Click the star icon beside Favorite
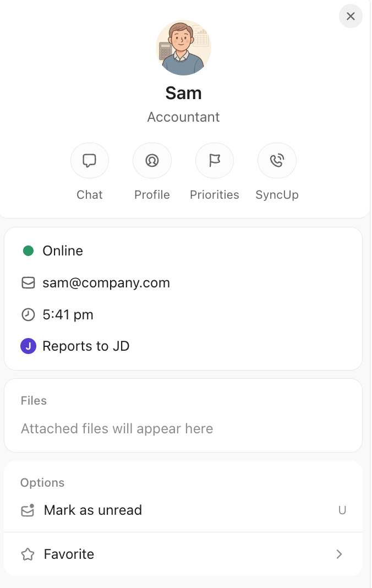Screen dimensions: 372x588 click(28, 554)
